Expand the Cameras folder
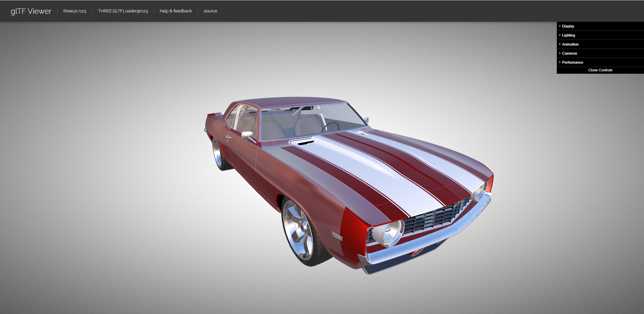 (x=570, y=53)
